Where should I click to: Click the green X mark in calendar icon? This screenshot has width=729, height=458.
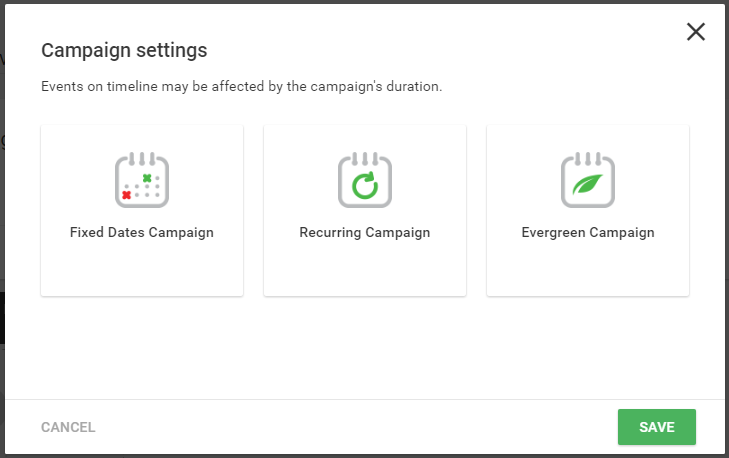[147, 178]
